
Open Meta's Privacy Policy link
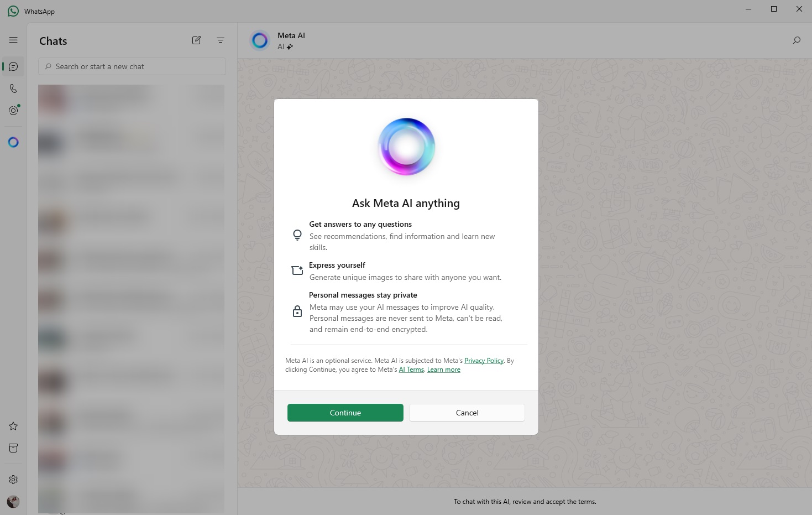coord(484,361)
